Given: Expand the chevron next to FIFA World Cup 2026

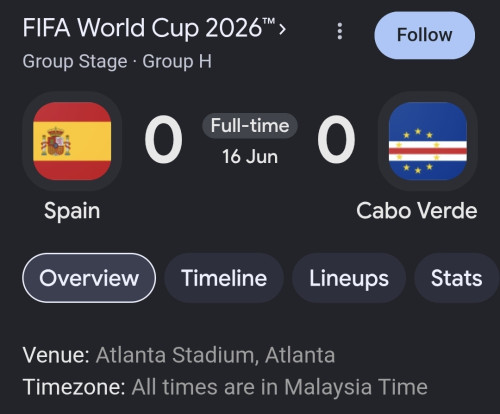Looking at the screenshot, I should (x=282, y=29).
